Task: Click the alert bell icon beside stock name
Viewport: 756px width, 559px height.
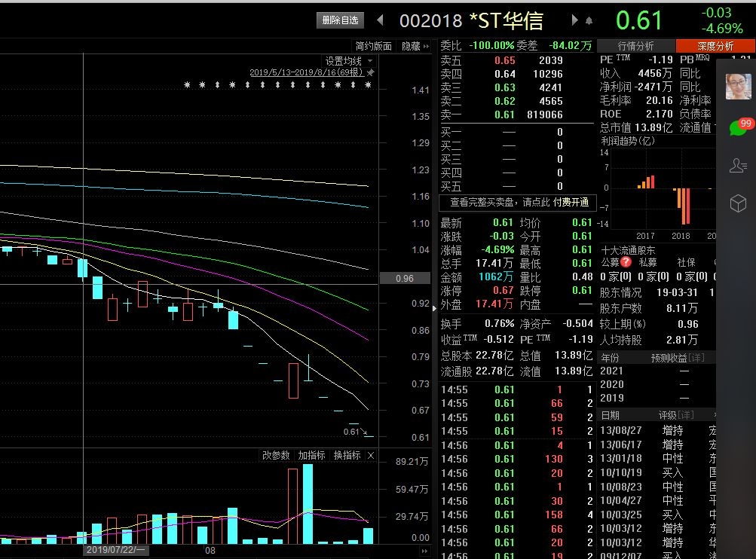Action: (x=589, y=21)
